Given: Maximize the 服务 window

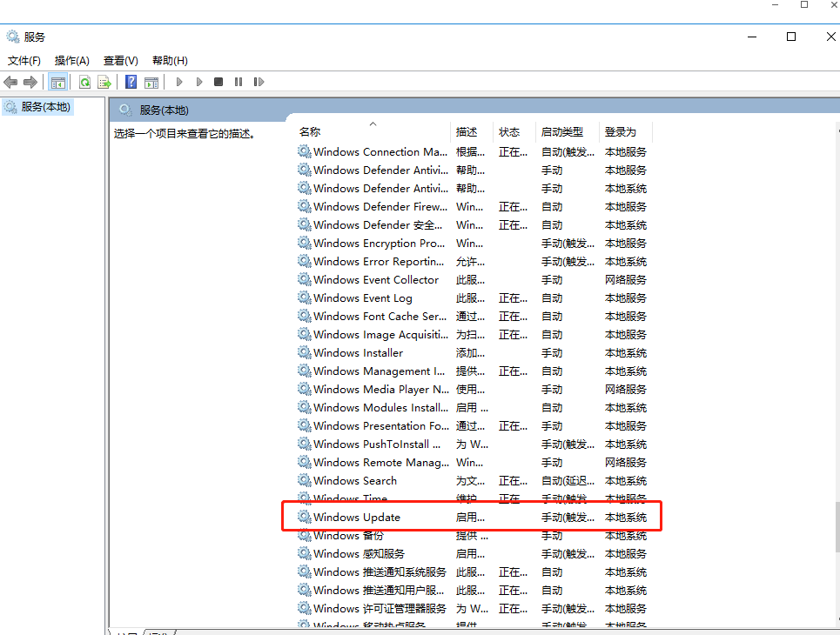Looking at the screenshot, I should click(790, 37).
